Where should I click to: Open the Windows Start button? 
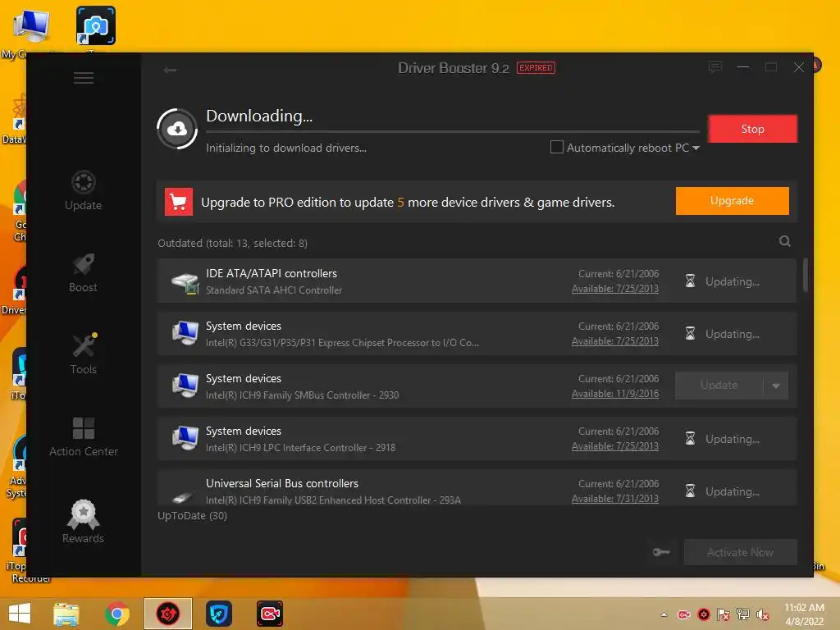pos(20,614)
